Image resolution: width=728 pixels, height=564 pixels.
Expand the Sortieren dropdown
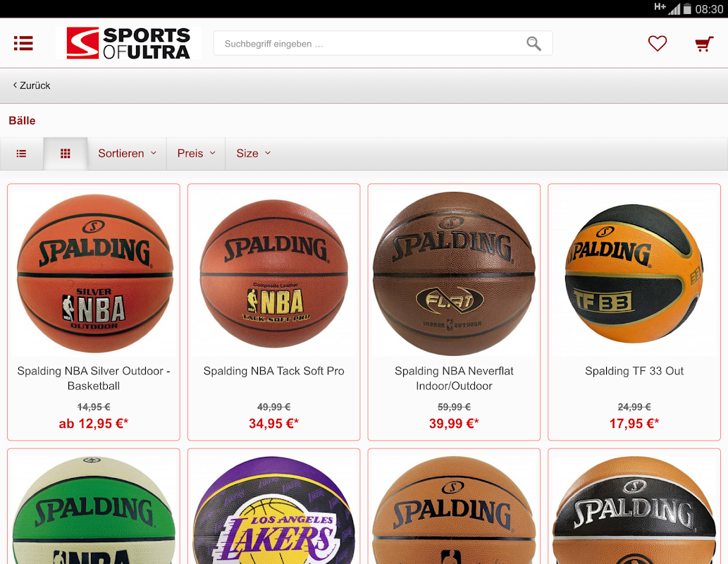[127, 153]
